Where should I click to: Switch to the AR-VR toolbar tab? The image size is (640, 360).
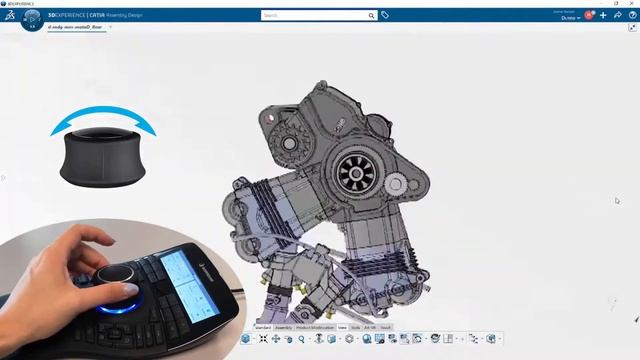(x=370, y=327)
